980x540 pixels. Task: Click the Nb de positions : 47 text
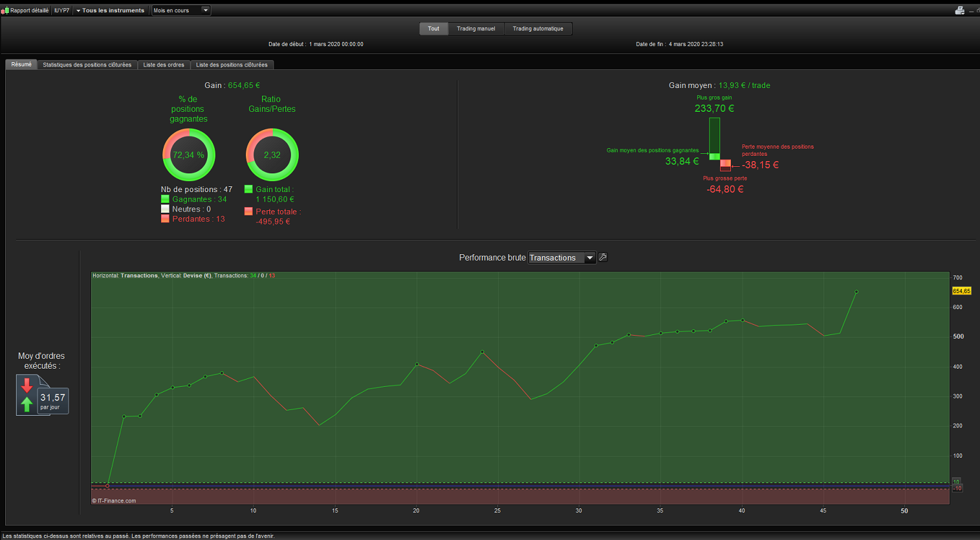(x=197, y=189)
